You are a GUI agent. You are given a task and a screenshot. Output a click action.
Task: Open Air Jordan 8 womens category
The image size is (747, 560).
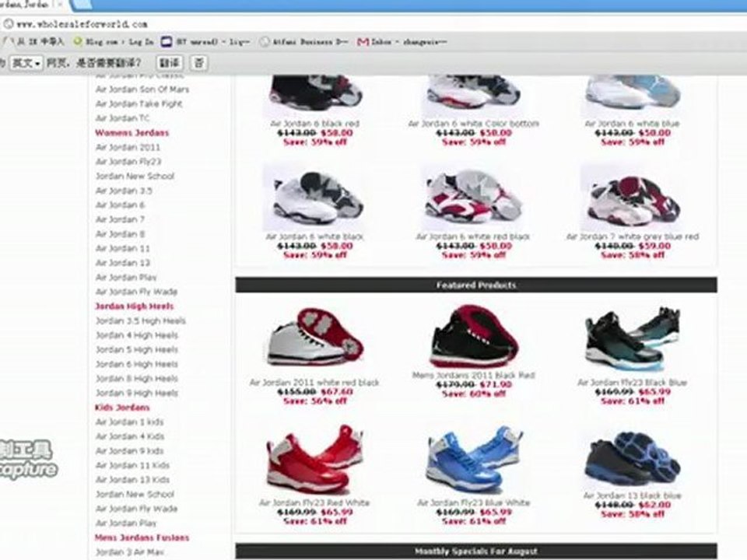[x=120, y=234]
